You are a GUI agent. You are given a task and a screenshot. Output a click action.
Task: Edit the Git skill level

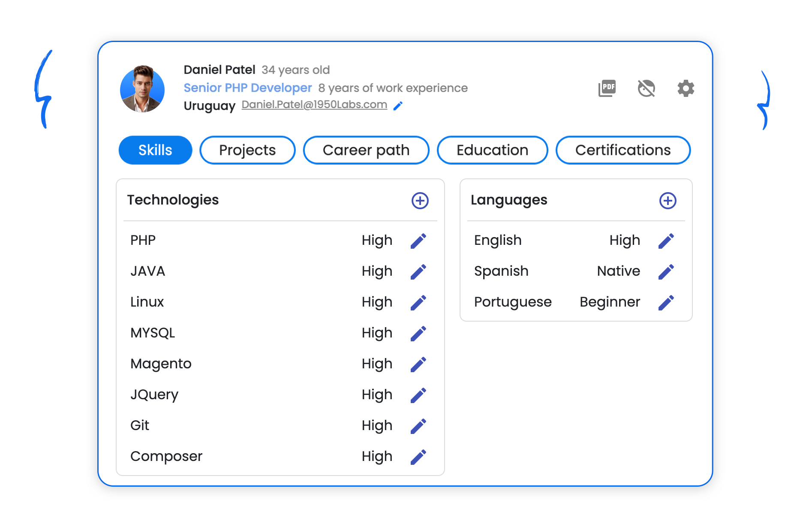click(x=418, y=426)
